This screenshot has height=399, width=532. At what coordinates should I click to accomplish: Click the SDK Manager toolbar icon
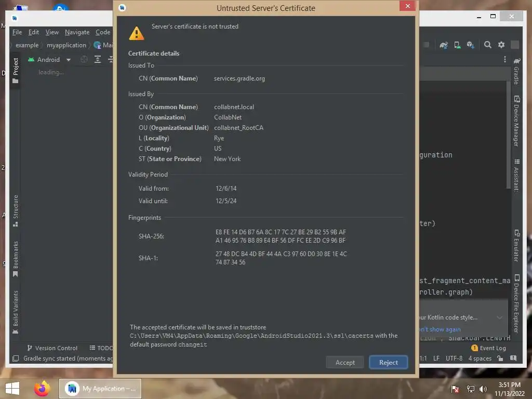471,45
